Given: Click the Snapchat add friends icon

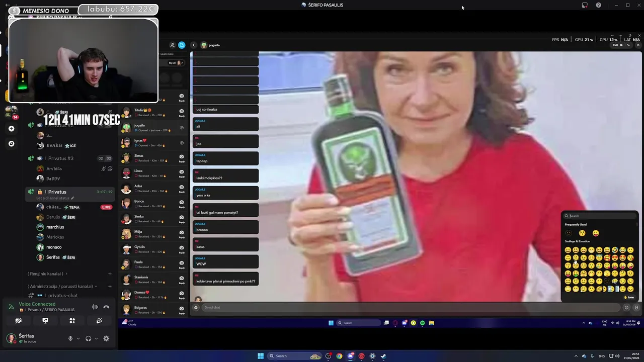Looking at the screenshot, I should 173,45.
